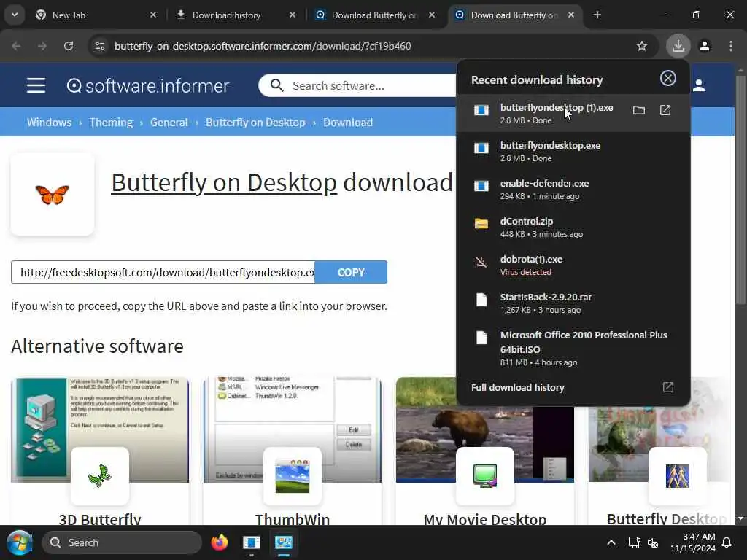The image size is (747, 560).
Task: Open Chrome three-dot menu
Action: tap(730, 46)
